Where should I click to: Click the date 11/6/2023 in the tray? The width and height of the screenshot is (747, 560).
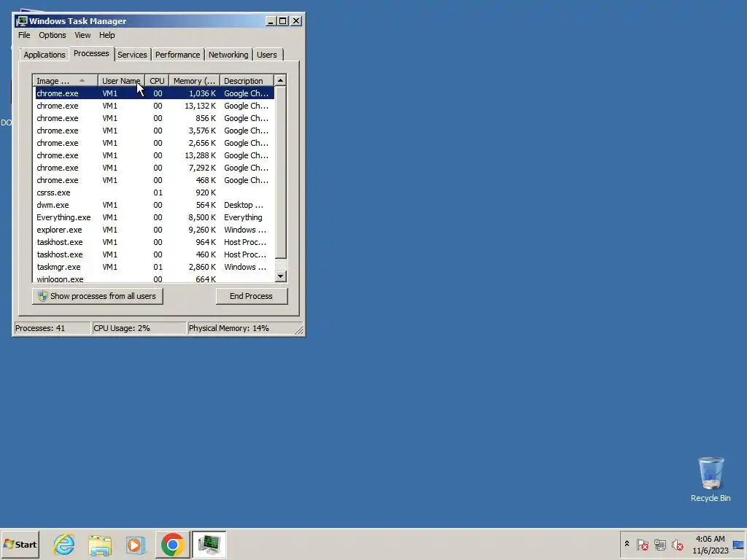coord(711,551)
